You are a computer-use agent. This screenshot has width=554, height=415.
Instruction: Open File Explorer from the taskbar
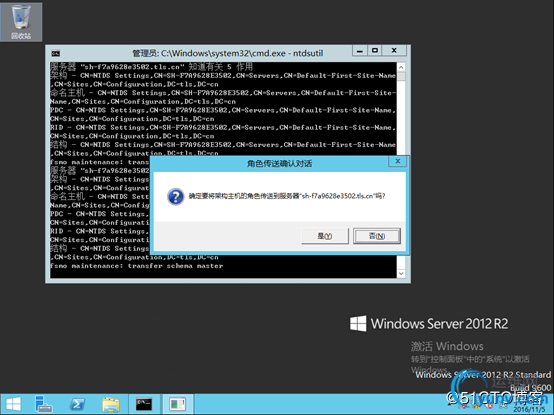tap(111, 404)
